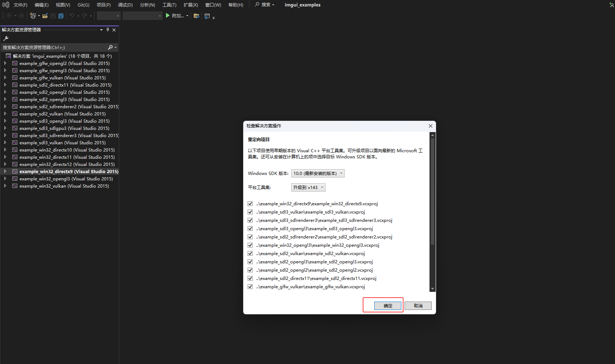615x364 pixels.
Task: Uncheck example_sdl2_opengl3.vcxproj checkbox
Action: coord(250,262)
